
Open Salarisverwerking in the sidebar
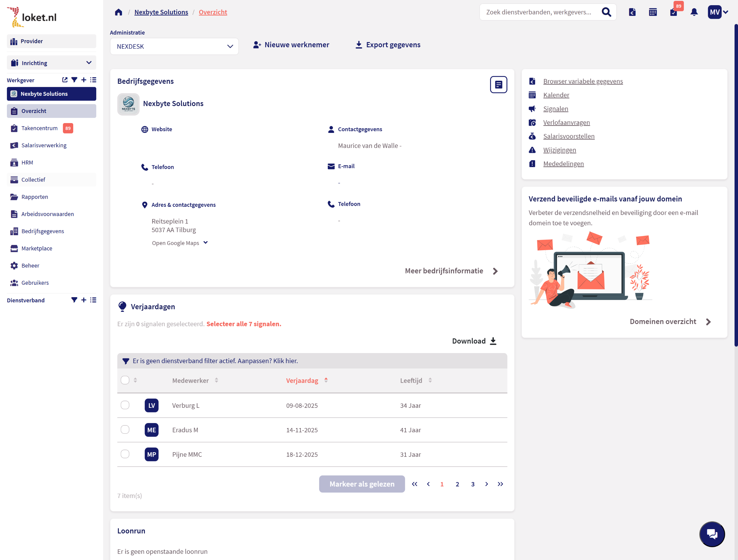tap(44, 146)
